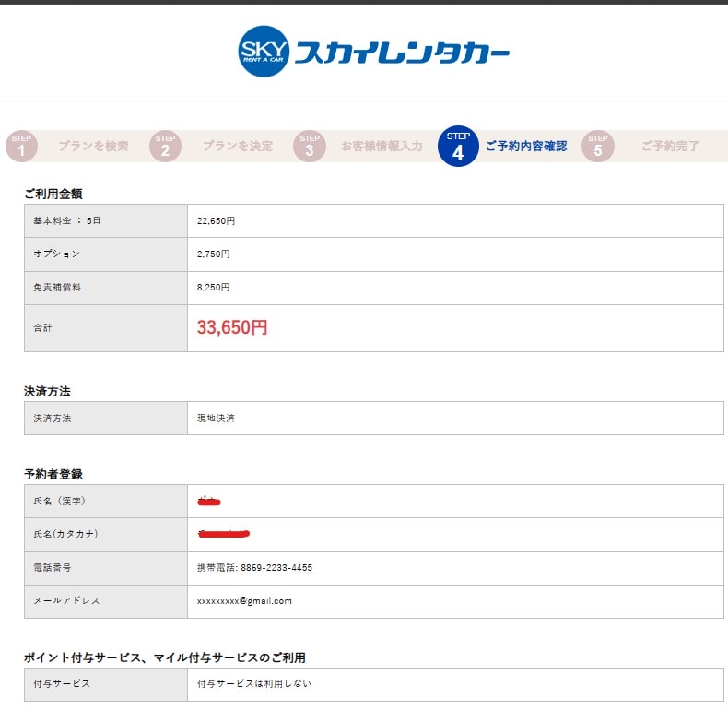728x710 pixels.
Task: Click the スカイレンタカー logo text
Action: pyautogui.click(x=401, y=53)
